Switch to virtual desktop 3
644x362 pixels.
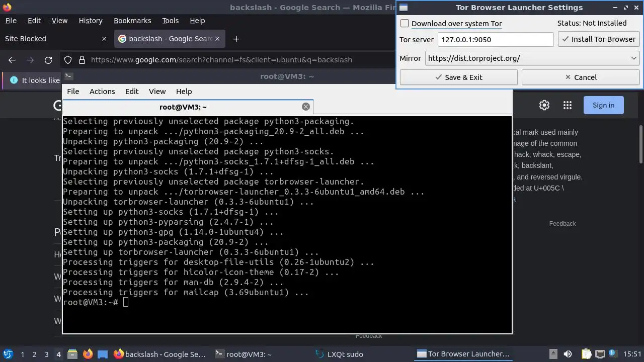(x=46, y=354)
